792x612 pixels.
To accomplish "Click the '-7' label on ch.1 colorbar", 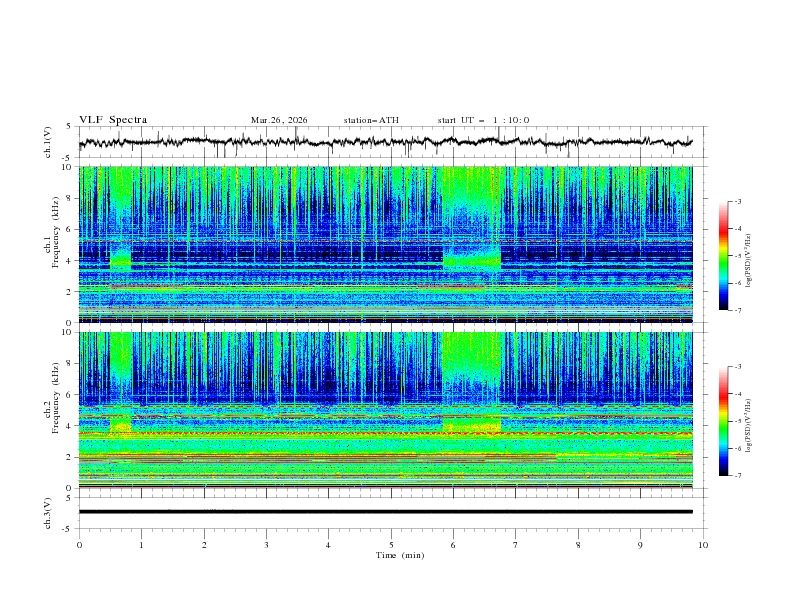I will [x=738, y=310].
